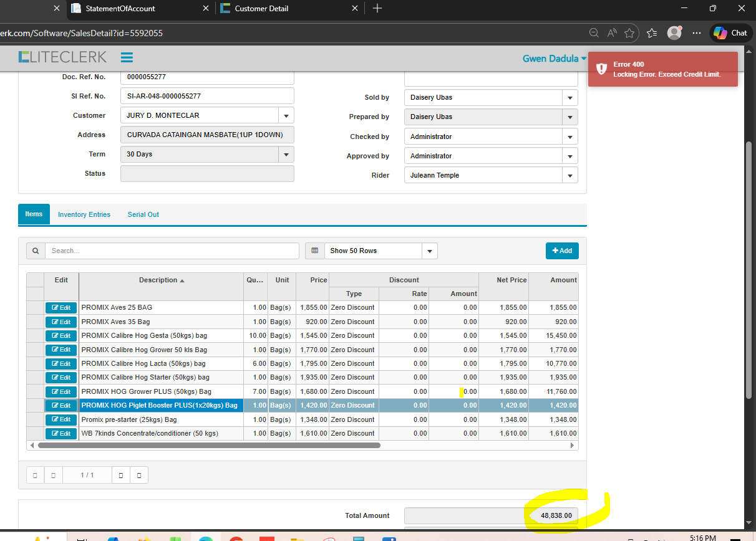Click the Add button for items

tap(561, 251)
